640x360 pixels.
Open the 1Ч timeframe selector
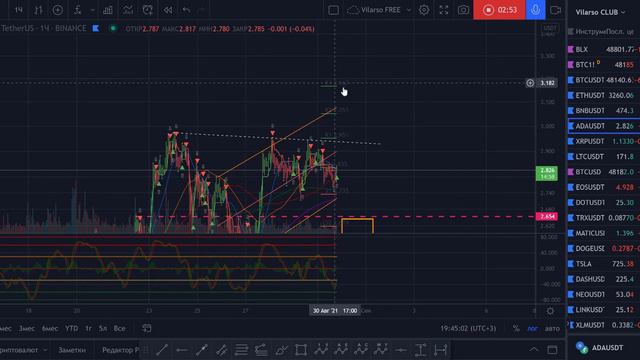19,10
